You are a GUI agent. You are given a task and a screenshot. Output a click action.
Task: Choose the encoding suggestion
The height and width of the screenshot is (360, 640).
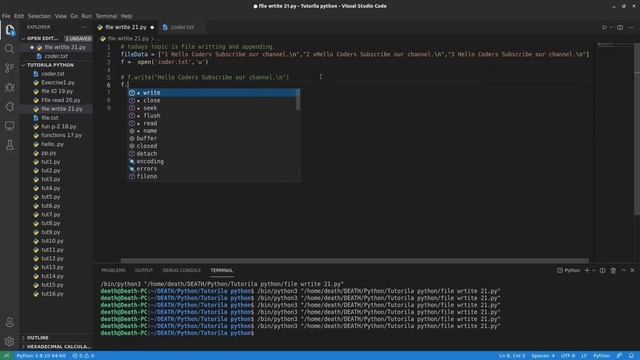(212, 161)
